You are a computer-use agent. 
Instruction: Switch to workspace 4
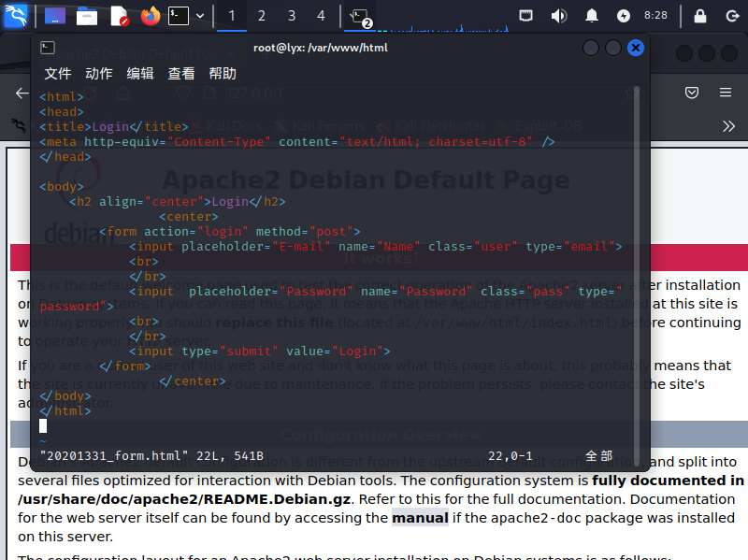pyautogui.click(x=321, y=16)
